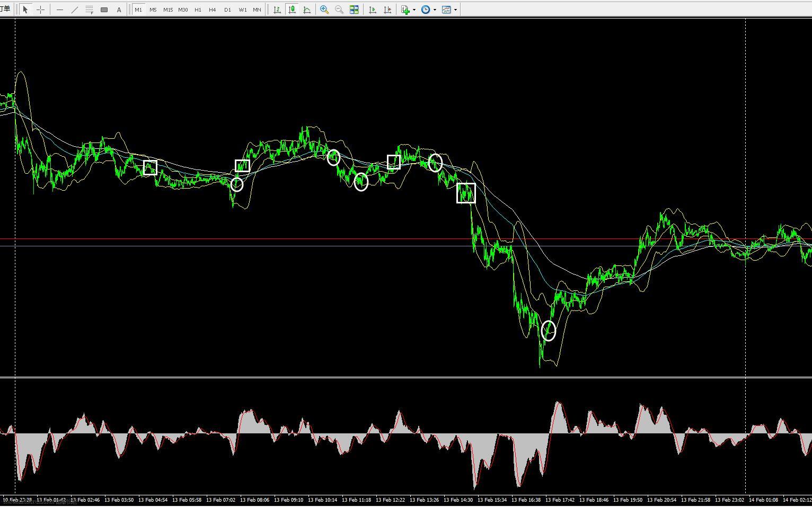Tile chart windows
Screen dimensions: 812x507
tap(354, 10)
